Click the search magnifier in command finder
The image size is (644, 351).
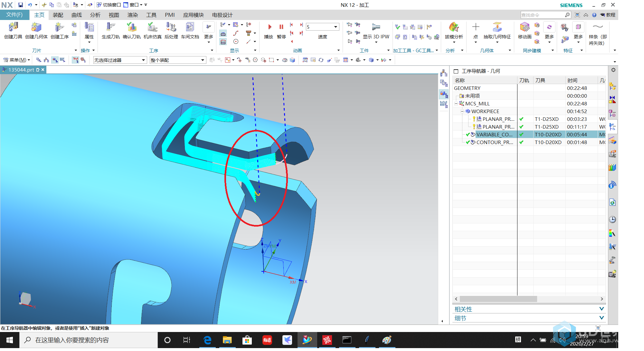[x=567, y=15]
